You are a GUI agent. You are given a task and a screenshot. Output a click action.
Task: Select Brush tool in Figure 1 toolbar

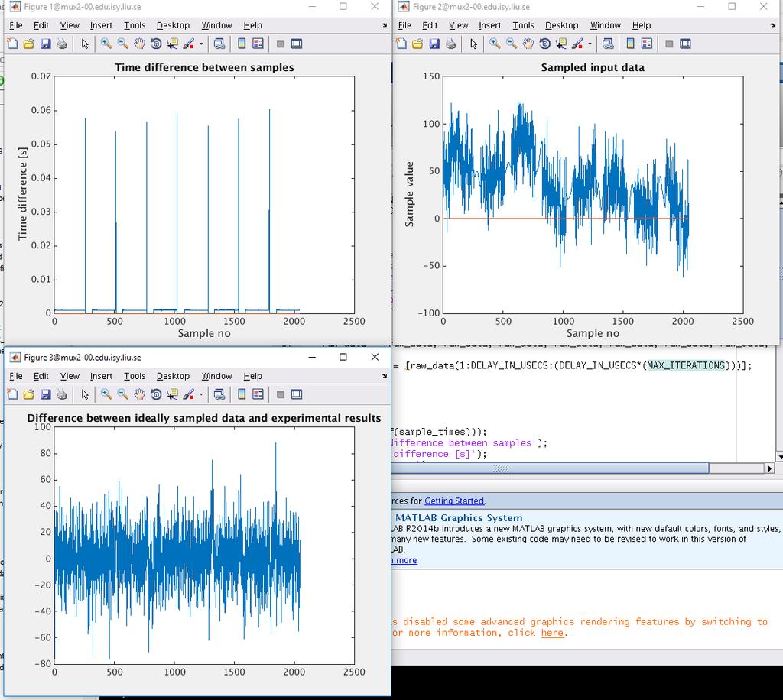point(188,44)
